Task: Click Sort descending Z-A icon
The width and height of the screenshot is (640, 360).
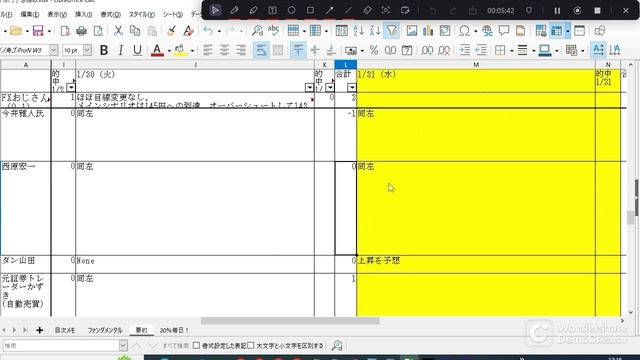Action: tap(375, 31)
